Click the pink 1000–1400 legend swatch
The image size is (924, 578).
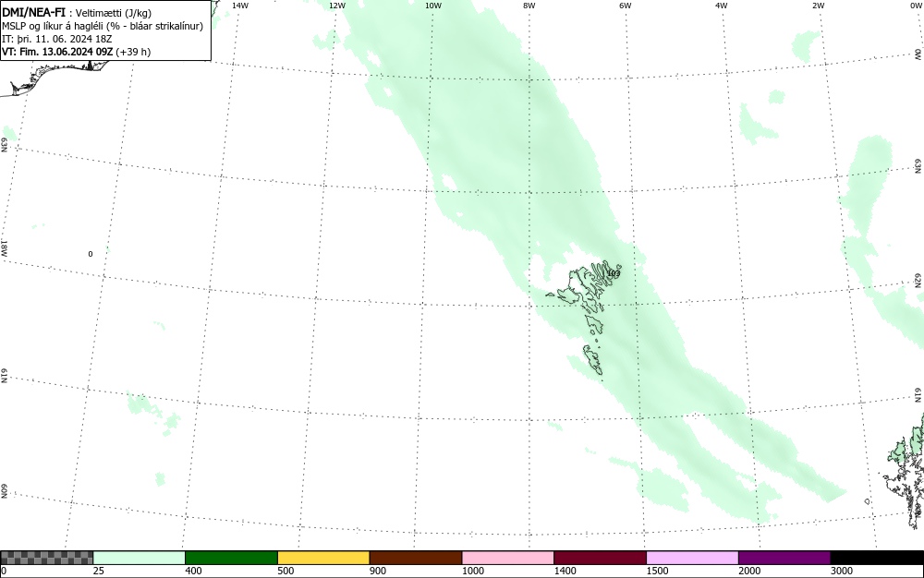(508, 558)
